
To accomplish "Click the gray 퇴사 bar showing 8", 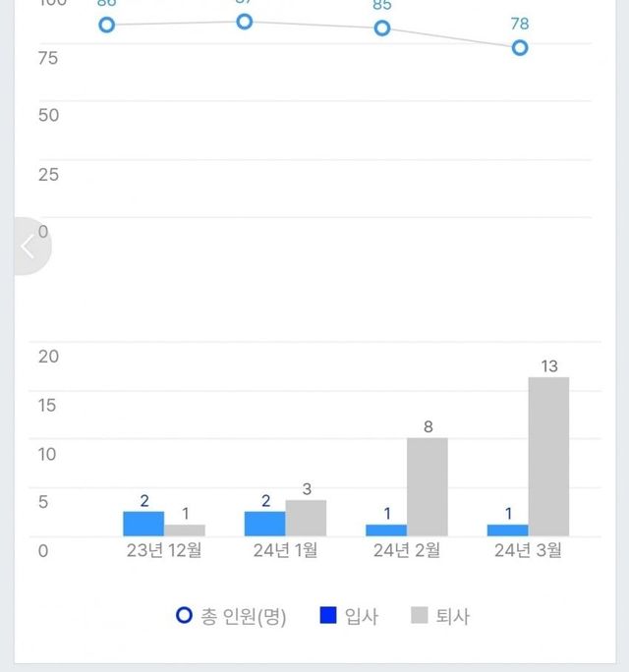I will tap(428, 486).
